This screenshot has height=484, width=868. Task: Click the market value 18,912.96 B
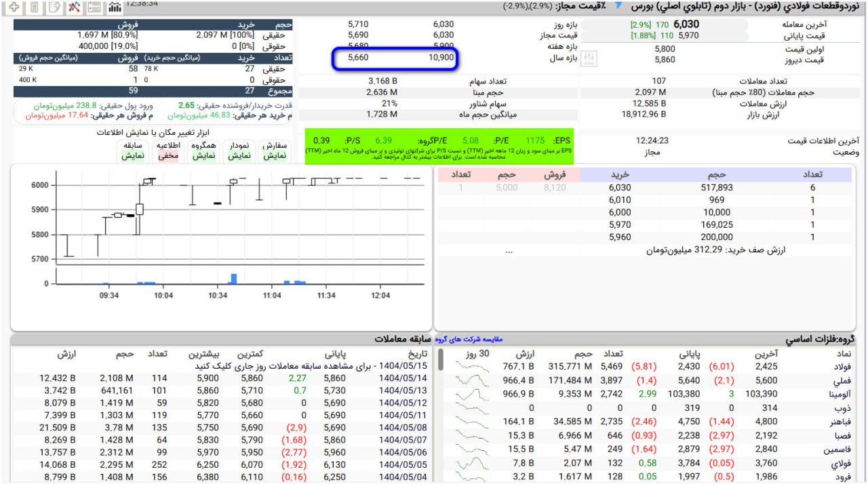[644, 115]
